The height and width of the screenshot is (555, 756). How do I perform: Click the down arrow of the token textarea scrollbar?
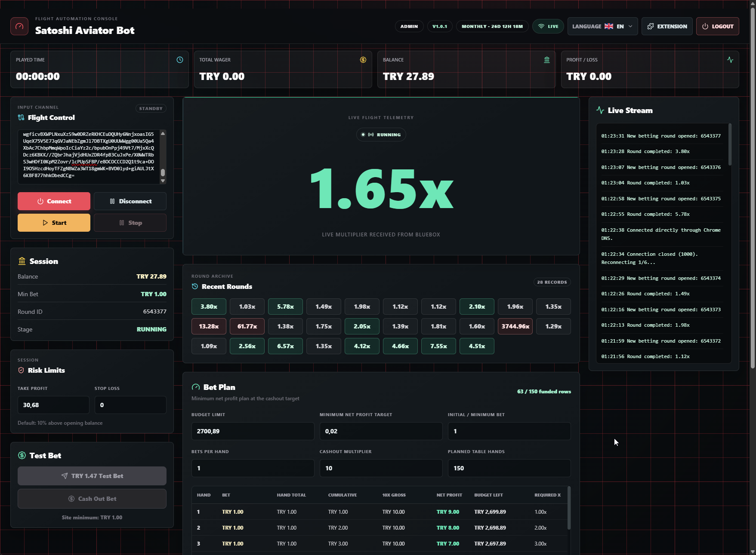[x=163, y=181]
